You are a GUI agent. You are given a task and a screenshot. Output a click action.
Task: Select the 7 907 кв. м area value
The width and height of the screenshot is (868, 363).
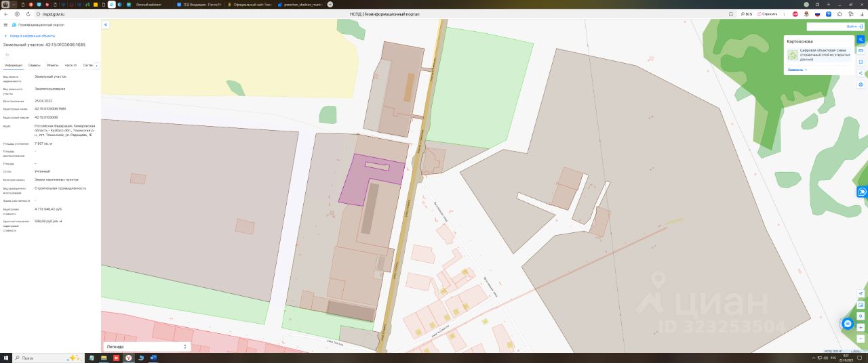(x=43, y=144)
